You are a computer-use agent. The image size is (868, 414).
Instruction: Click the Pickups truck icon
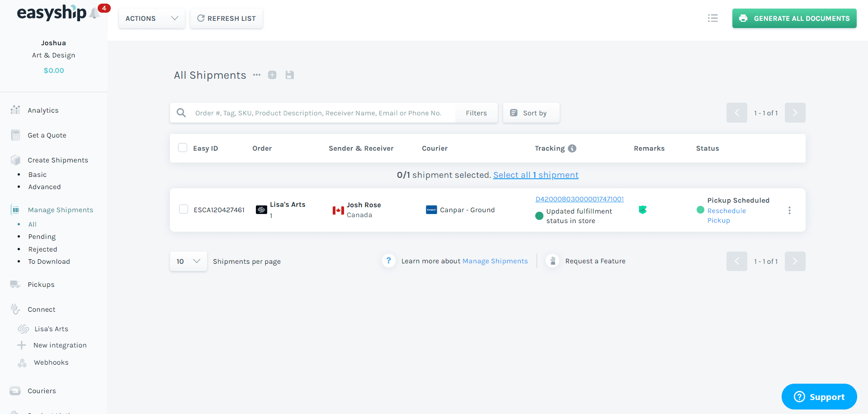point(15,284)
